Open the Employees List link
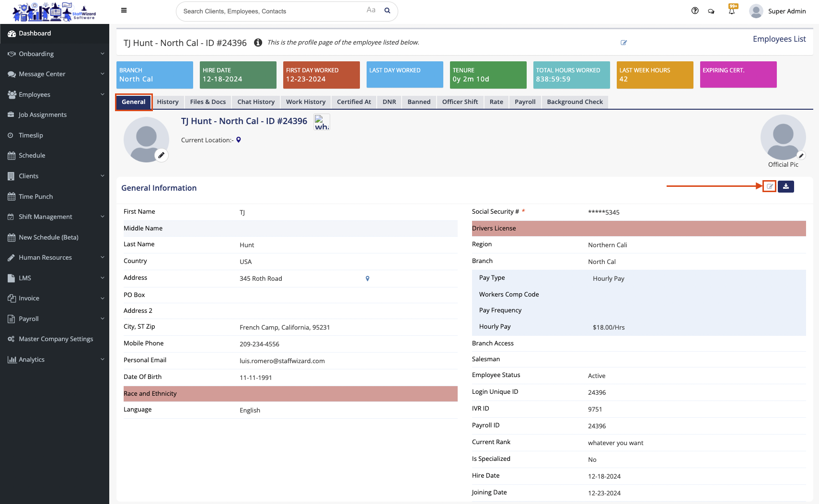The width and height of the screenshot is (819, 504). [779, 39]
